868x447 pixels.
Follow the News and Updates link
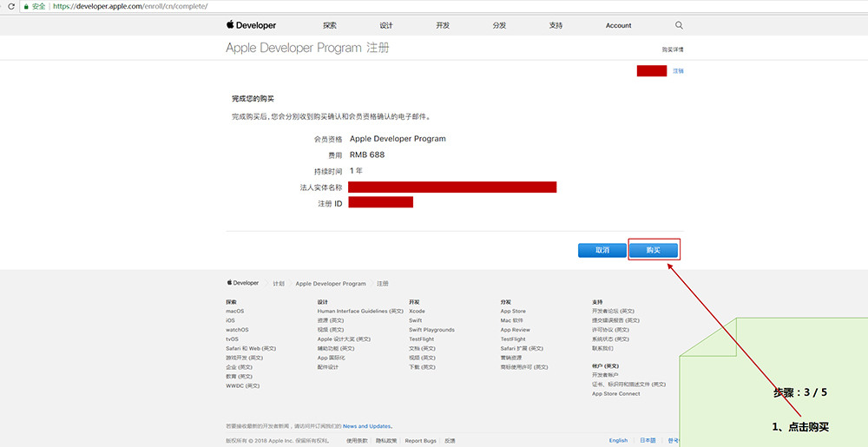366,426
